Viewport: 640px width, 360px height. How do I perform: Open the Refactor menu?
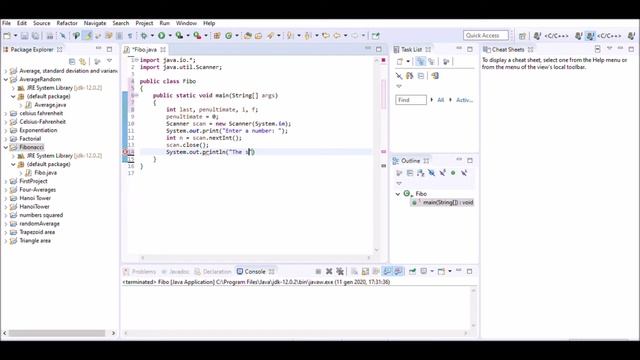tap(67, 23)
